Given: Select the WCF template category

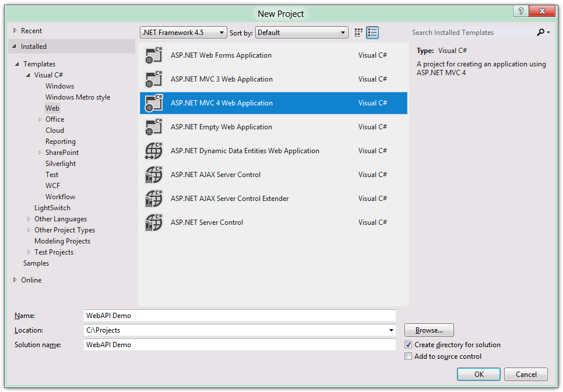Looking at the screenshot, I should [x=53, y=186].
